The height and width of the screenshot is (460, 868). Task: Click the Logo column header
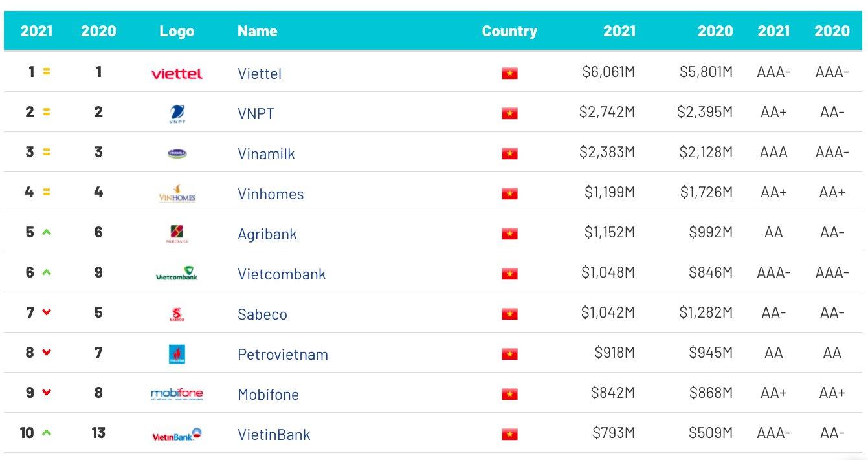point(177,31)
